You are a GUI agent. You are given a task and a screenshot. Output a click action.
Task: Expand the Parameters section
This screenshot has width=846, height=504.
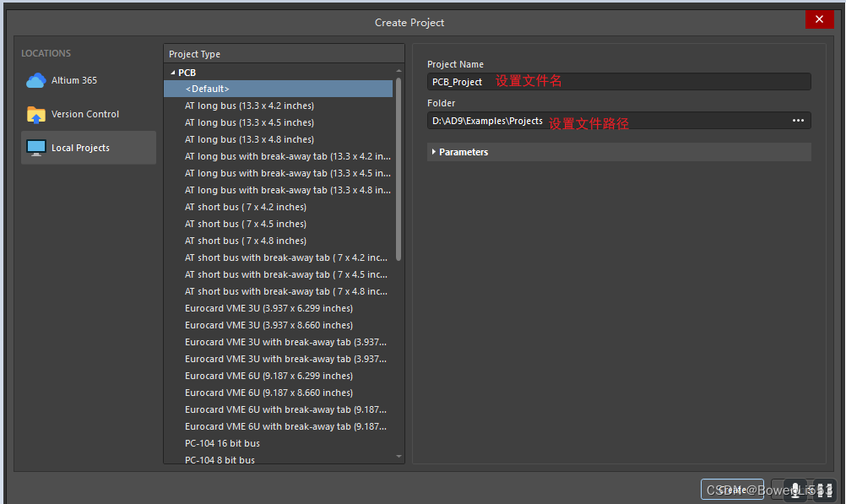[434, 152]
